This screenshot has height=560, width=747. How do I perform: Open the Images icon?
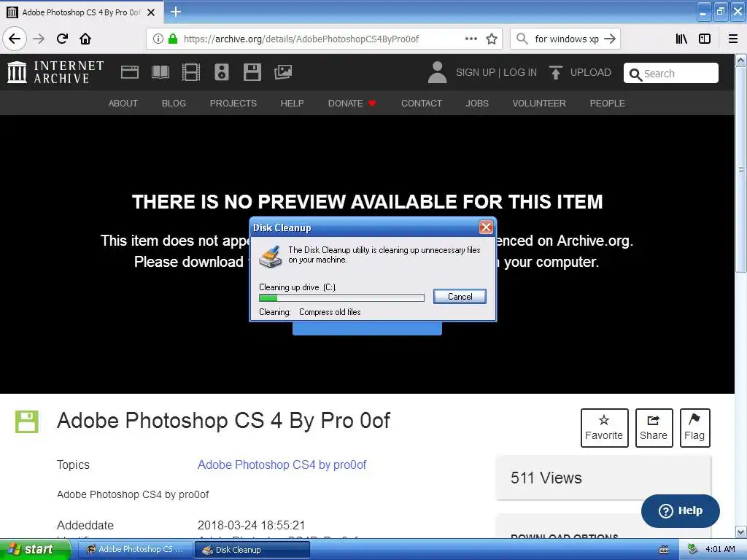tap(283, 72)
